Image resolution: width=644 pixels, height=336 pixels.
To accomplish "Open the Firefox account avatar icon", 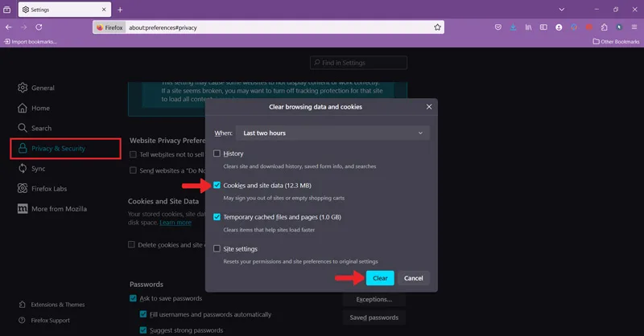I will point(559,27).
